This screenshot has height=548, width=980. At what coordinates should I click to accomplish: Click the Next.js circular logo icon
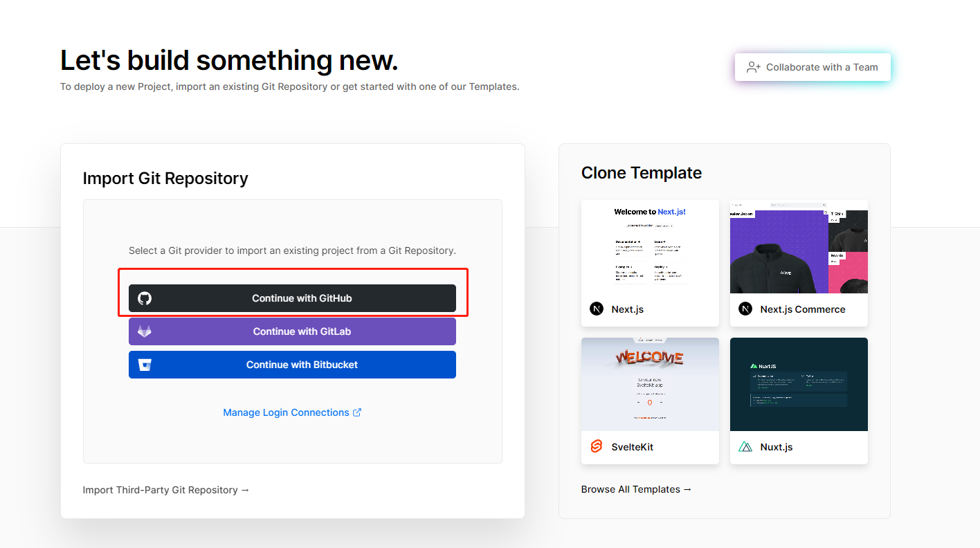pos(597,309)
